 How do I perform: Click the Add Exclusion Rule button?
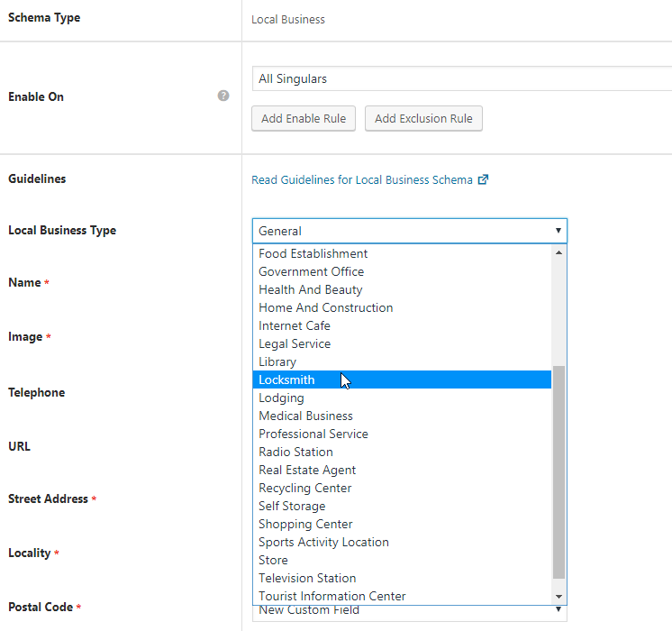[423, 118]
